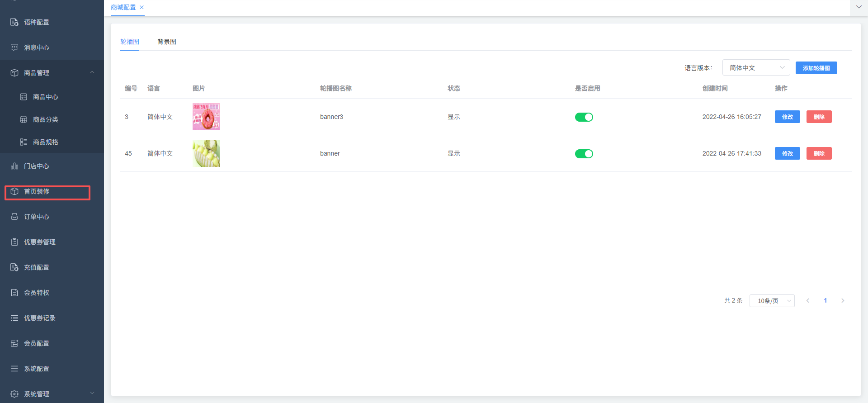Select the 轮播图 tab
868x403 pixels.
[130, 42]
